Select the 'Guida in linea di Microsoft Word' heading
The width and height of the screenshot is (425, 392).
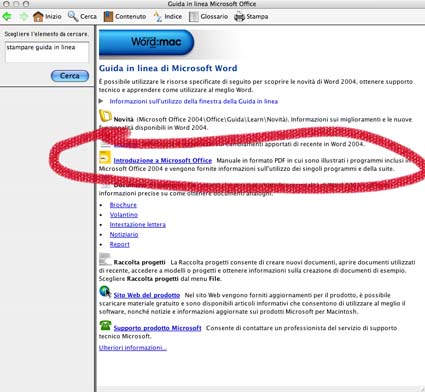pyautogui.click(x=168, y=68)
